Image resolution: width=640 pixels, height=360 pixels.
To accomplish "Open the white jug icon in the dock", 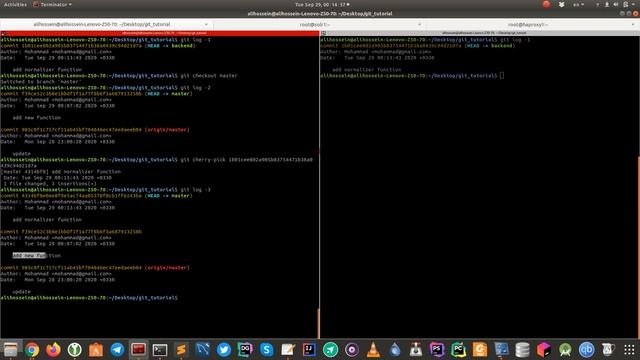I will (608, 350).
